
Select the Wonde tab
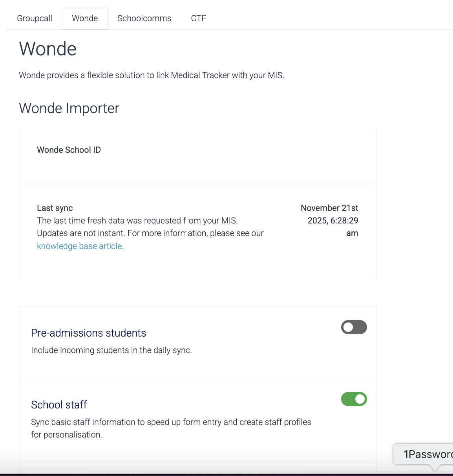click(85, 18)
